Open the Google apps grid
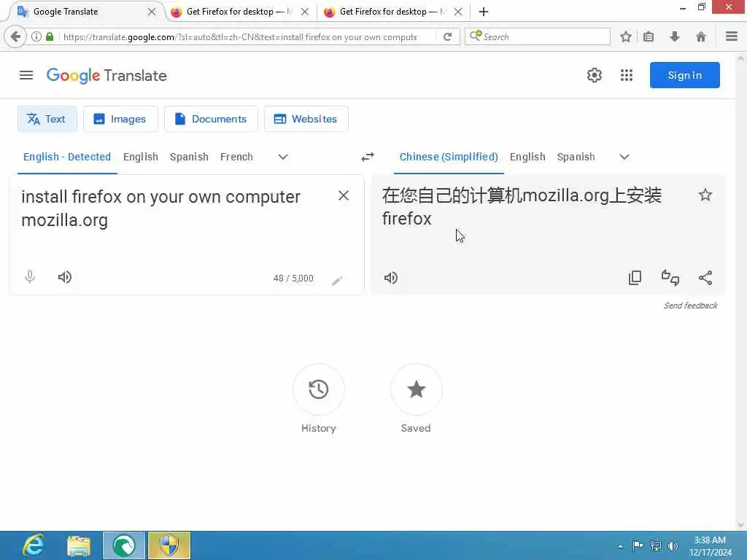 pos(627,75)
